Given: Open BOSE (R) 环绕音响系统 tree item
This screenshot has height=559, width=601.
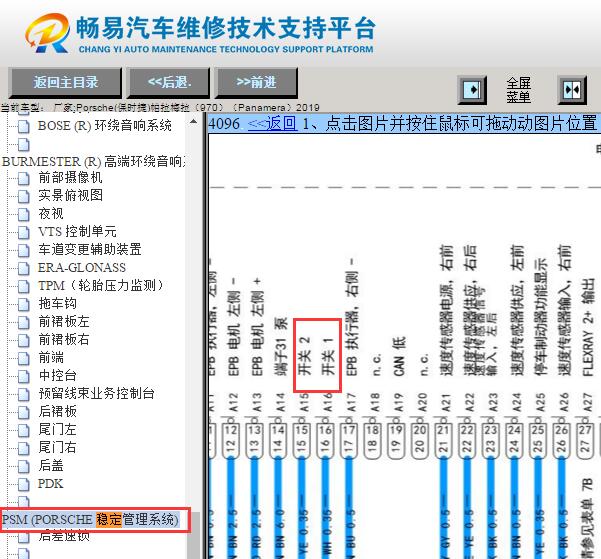Looking at the screenshot, I should tap(105, 126).
